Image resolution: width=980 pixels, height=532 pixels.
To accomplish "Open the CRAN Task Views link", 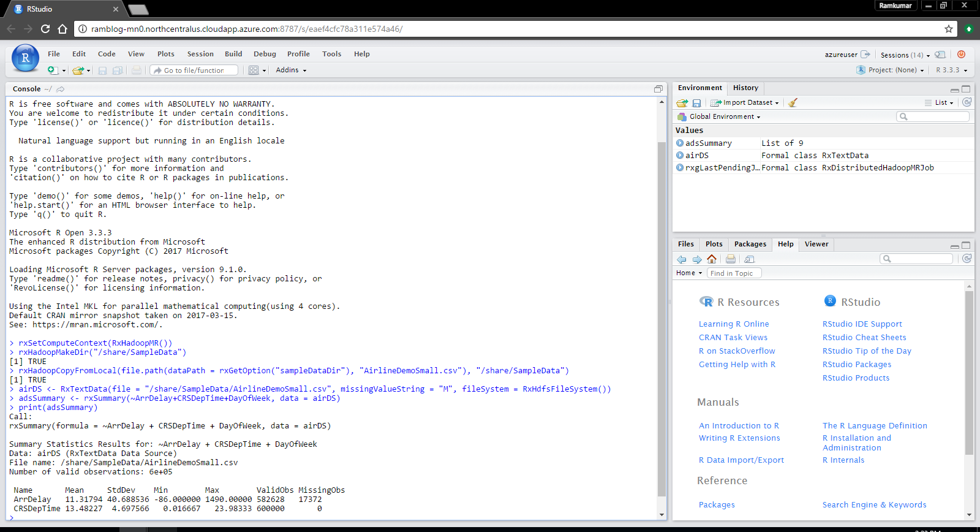I will (x=733, y=338).
